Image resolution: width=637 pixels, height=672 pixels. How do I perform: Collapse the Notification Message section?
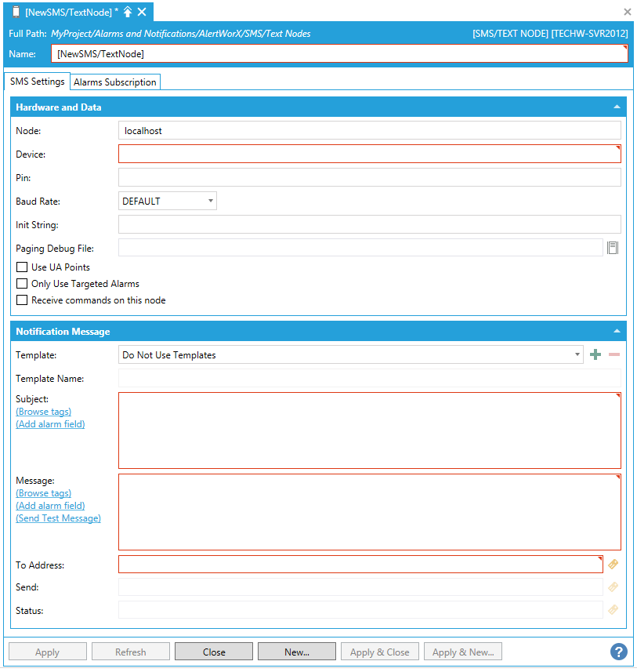[x=617, y=332]
